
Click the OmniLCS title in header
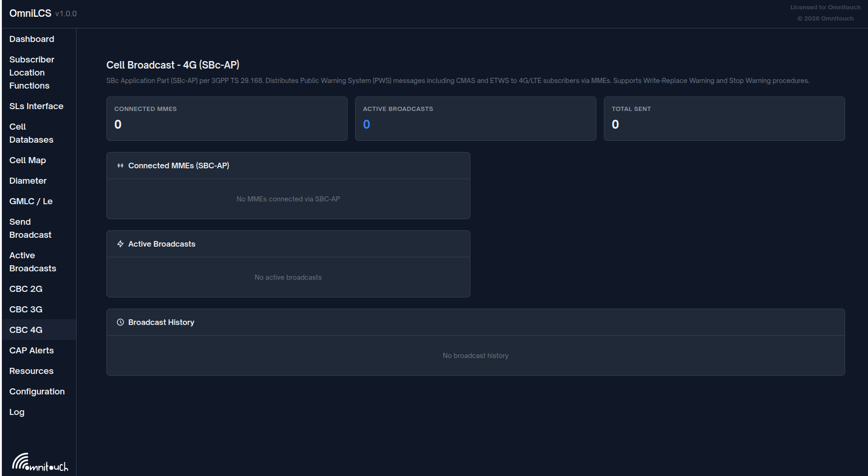tap(30, 14)
